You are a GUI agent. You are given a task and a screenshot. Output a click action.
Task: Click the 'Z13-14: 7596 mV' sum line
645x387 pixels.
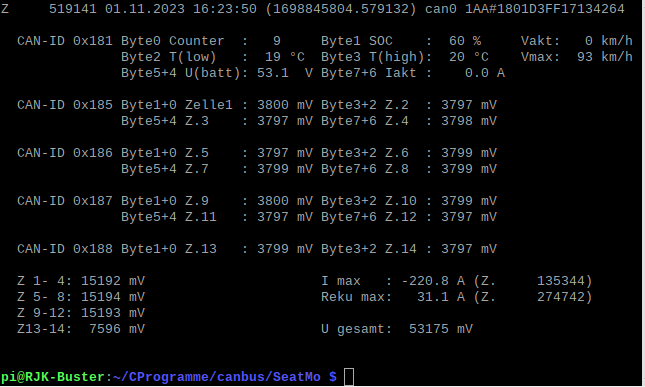(81, 329)
